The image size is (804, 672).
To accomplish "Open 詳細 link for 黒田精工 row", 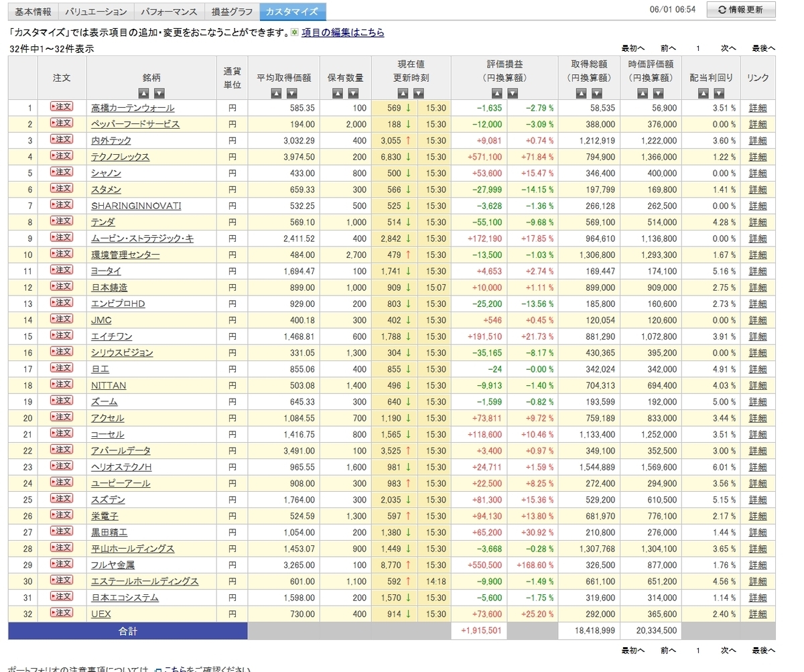I will pyautogui.click(x=758, y=533).
